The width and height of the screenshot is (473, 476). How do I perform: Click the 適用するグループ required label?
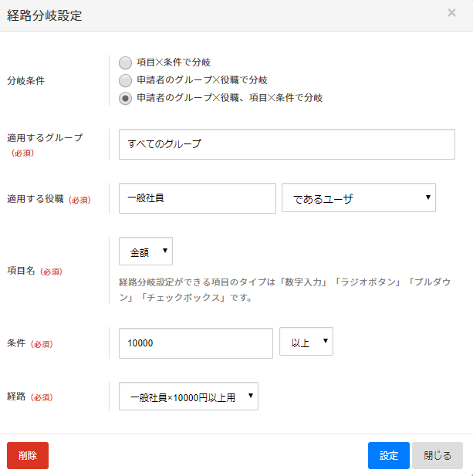pyautogui.click(x=45, y=138)
